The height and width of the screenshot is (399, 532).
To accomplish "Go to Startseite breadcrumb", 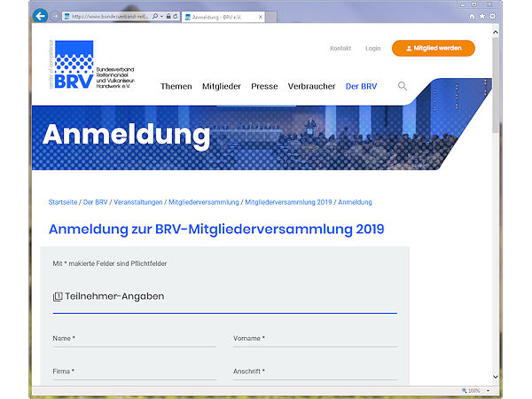I will (x=63, y=202).
